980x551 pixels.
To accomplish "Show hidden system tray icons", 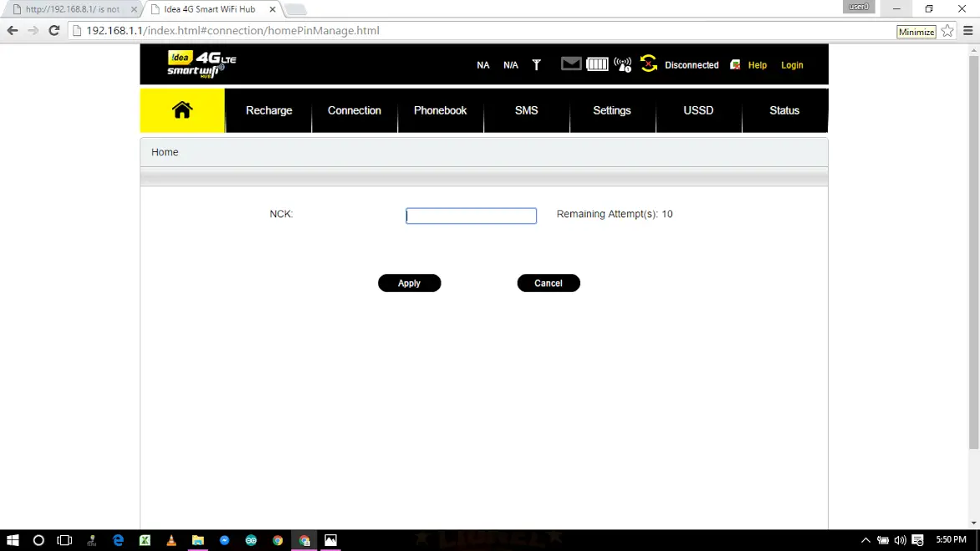I will (x=865, y=540).
